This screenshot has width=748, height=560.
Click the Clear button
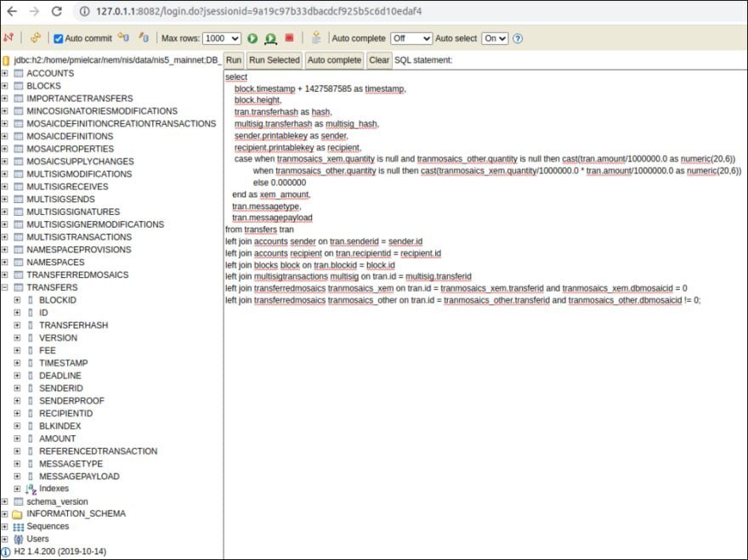(379, 60)
